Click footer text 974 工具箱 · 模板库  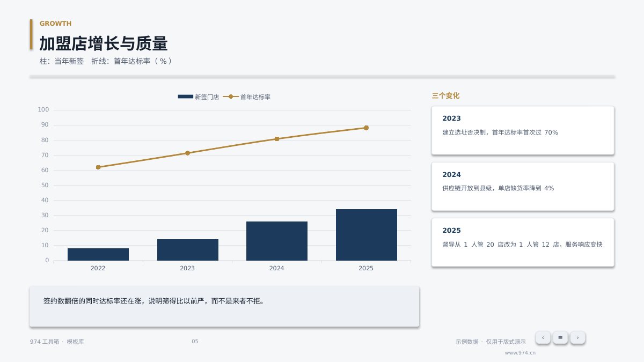pyautogui.click(x=57, y=342)
